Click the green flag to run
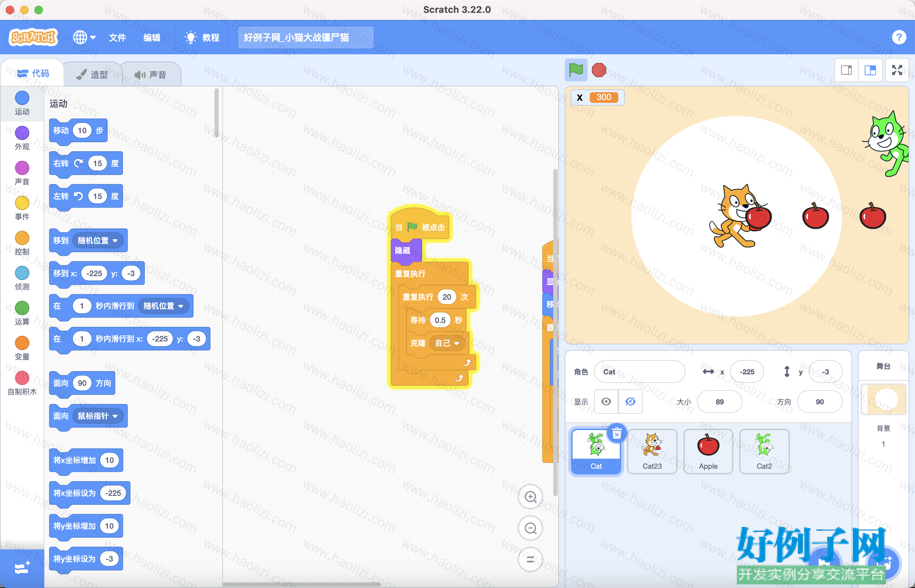 576,70
